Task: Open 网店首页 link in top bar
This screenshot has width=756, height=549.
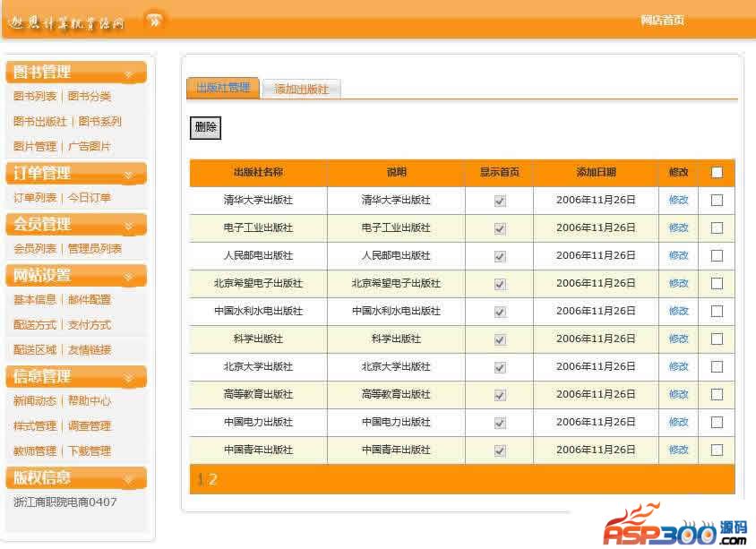Action: (x=662, y=20)
